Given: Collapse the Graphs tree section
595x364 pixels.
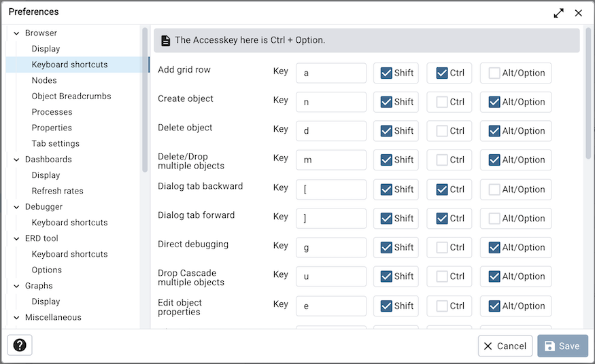Looking at the screenshot, I should [16, 286].
